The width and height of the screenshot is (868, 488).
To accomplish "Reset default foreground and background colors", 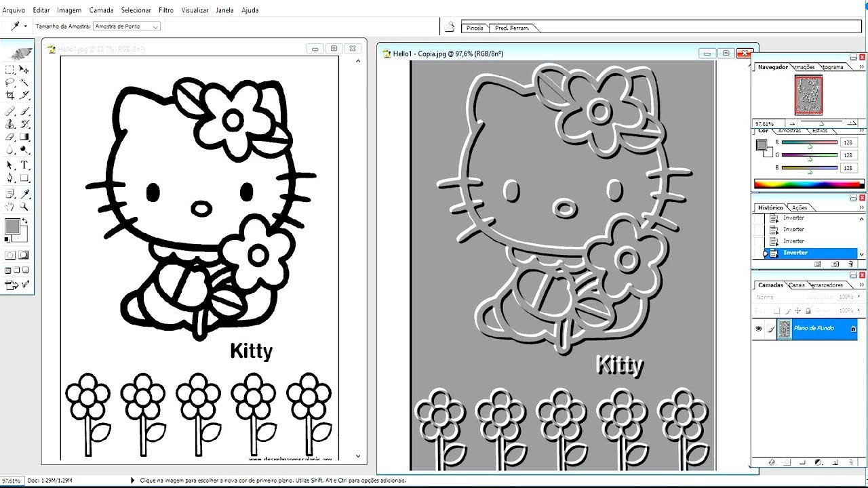I will [7, 239].
